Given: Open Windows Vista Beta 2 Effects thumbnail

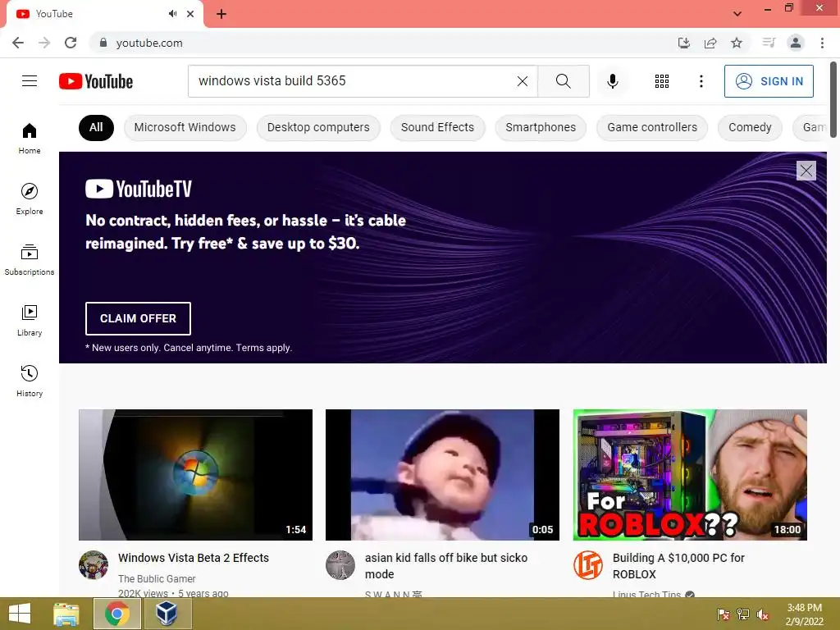Looking at the screenshot, I should (x=195, y=475).
